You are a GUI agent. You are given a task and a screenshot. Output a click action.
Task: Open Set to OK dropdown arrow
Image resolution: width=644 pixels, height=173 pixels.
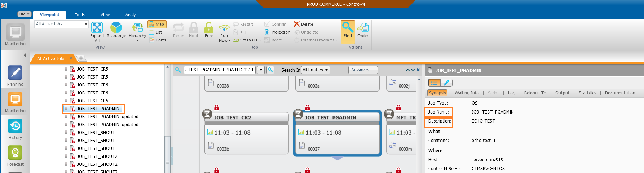point(261,40)
